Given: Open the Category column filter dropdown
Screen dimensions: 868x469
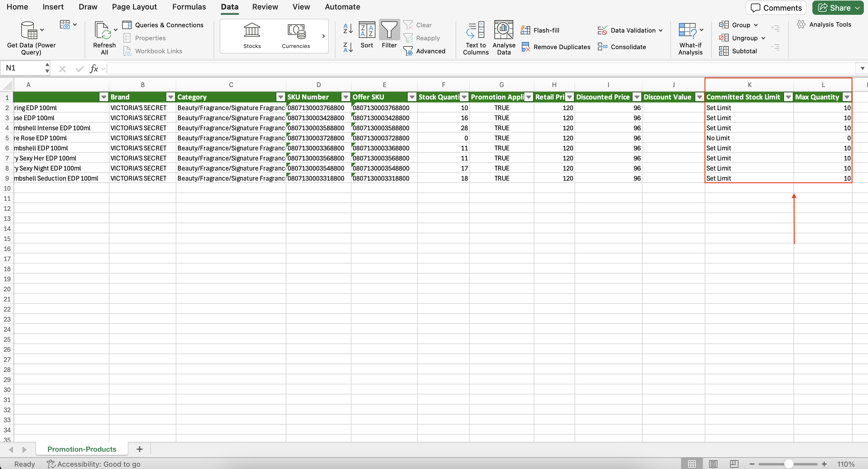Looking at the screenshot, I should tap(280, 97).
